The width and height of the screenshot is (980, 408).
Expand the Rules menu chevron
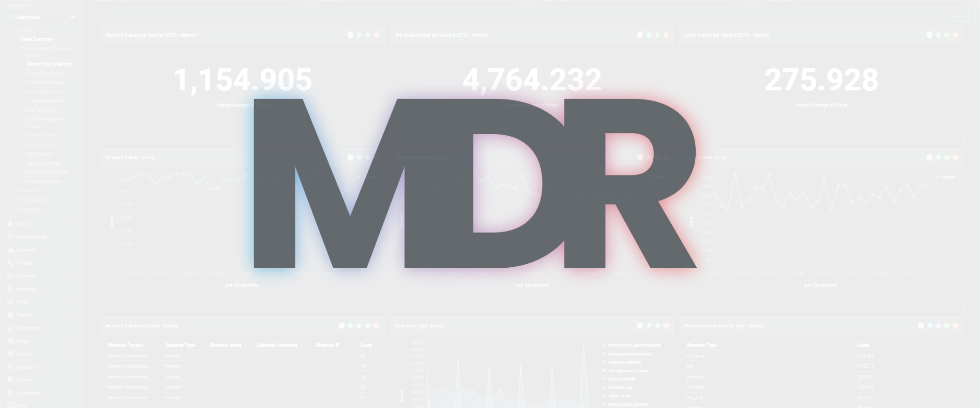(72, 302)
